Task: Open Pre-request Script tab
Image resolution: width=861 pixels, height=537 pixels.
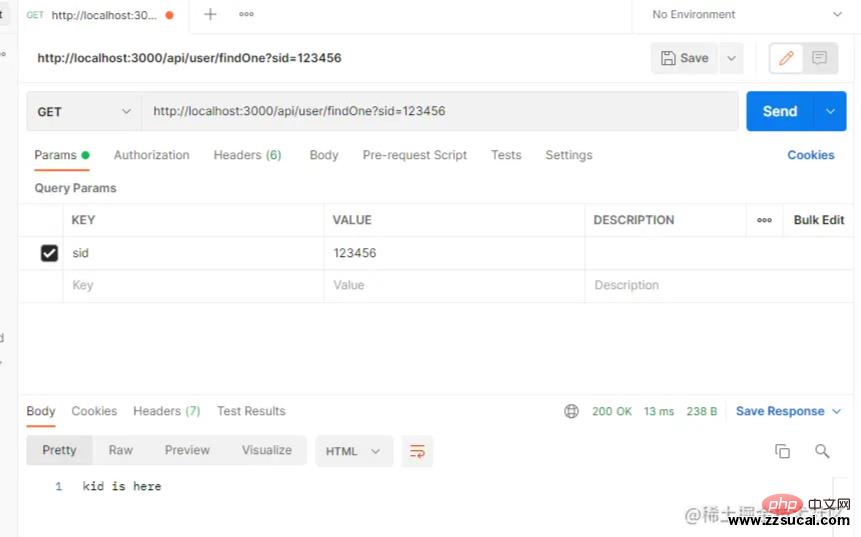Action: pyautogui.click(x=415, y=155)
